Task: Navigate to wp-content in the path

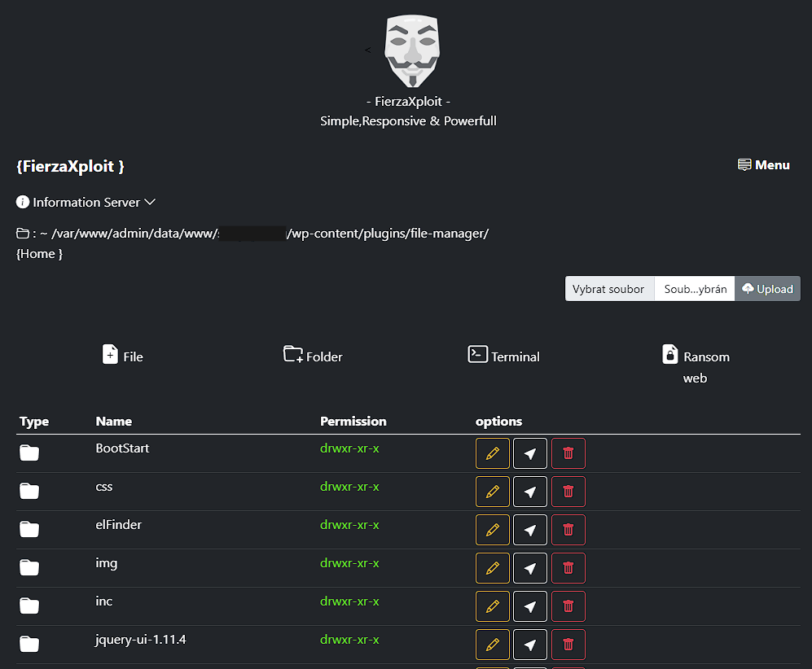Action: (x=322, y=234)
